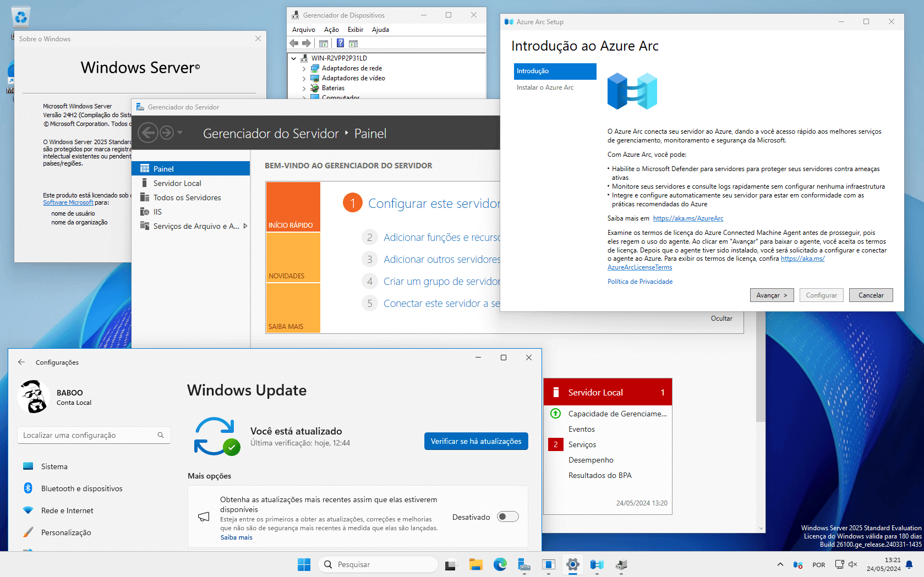Image resolution: width=924 pixels, height=577 pixels.
Task: Click Verificar se há atualizações button
Action: [x=476, y=441]
